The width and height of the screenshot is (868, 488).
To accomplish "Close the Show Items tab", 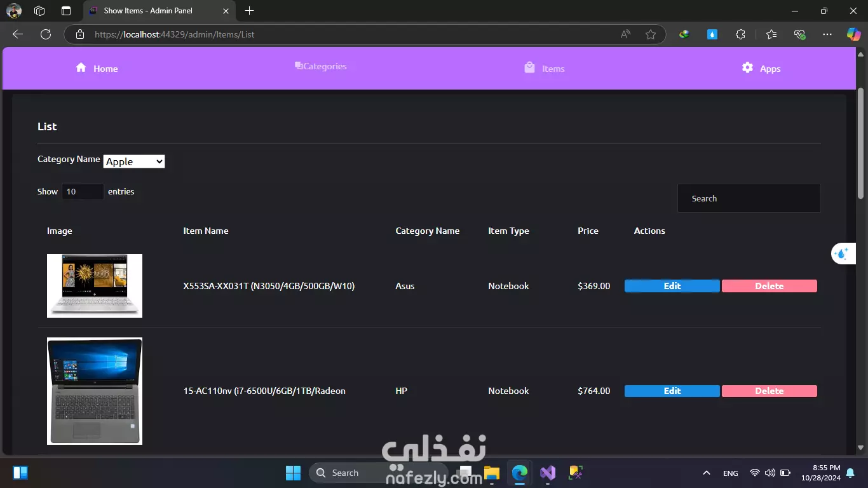I will 226,11.
